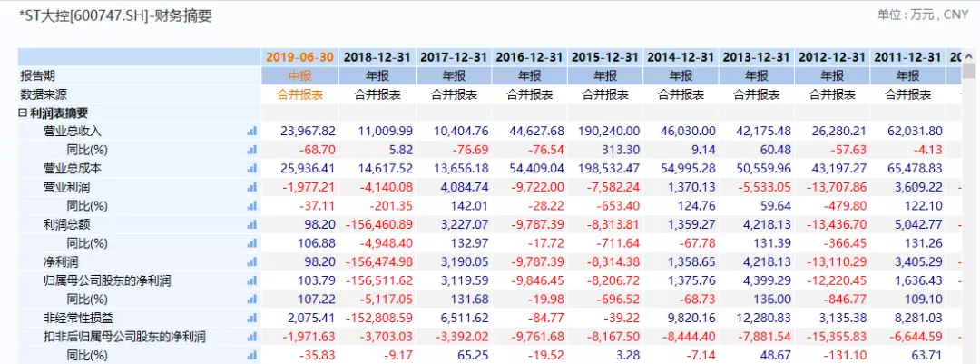
Task: Click cost value 14,617.52
Action: pos(386,169)
